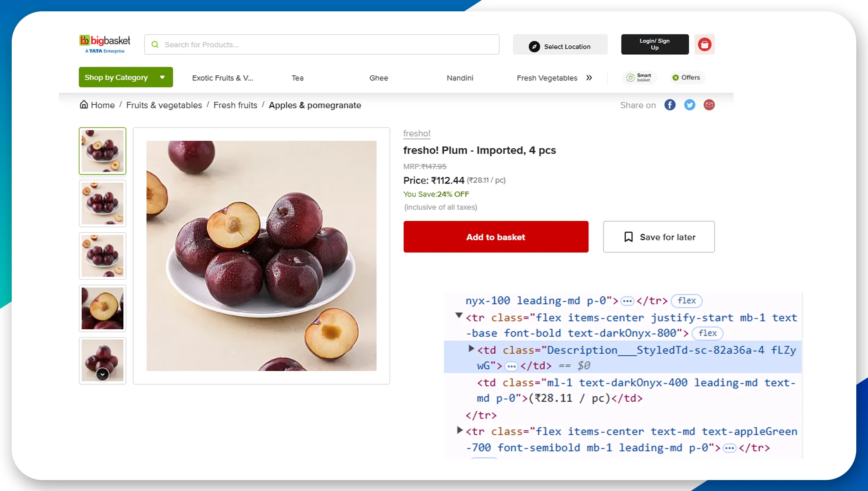Show more categories with double chevron
This screenshot has height=491, width=868.
[589, 78]
